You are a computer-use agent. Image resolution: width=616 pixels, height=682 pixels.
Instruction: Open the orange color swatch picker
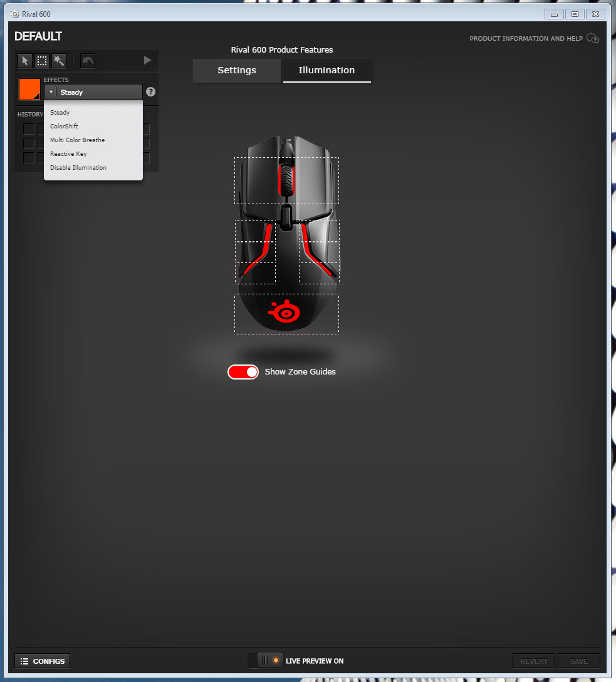[29, 89]
